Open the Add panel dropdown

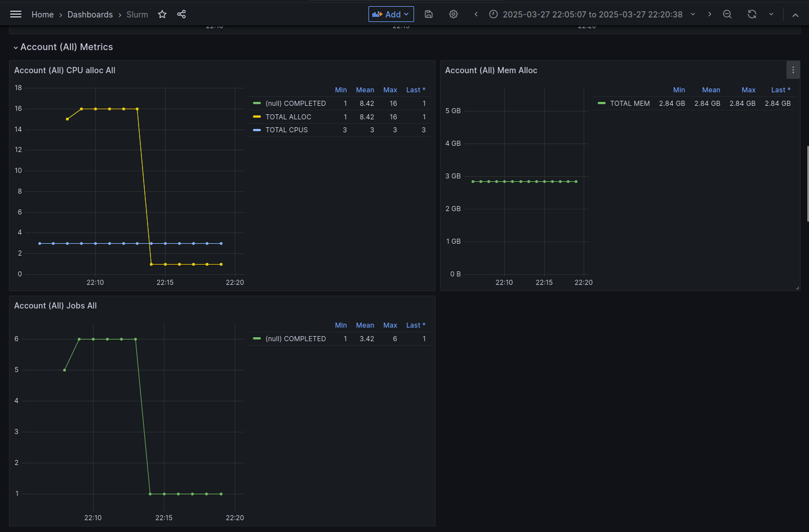[391, 14]
